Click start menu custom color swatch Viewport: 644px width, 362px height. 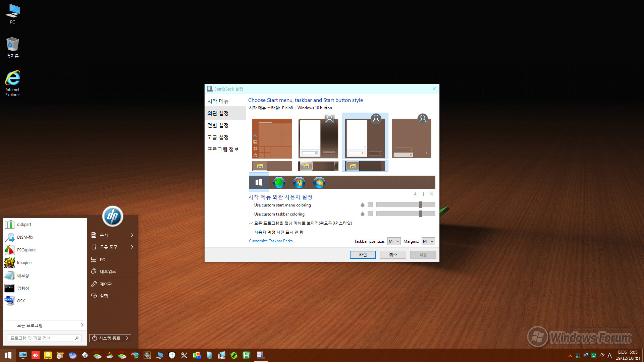pos(370,205)
